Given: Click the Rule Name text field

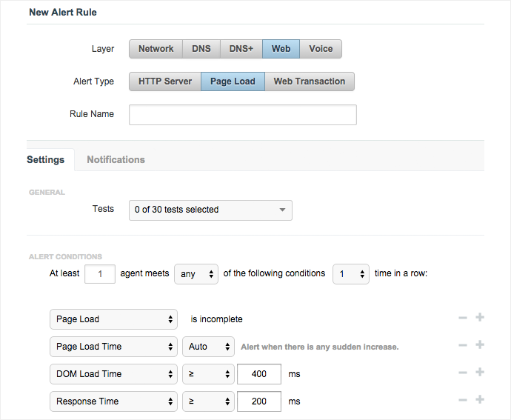Looking at the screenshot, I should click(242, 115).
